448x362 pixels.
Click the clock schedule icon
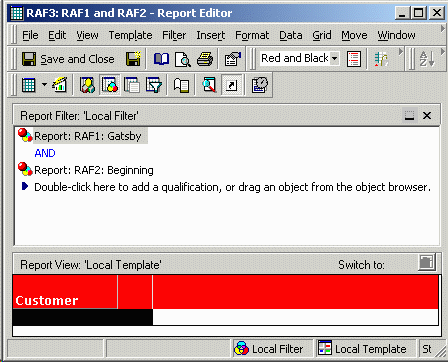tap(260, 85)
